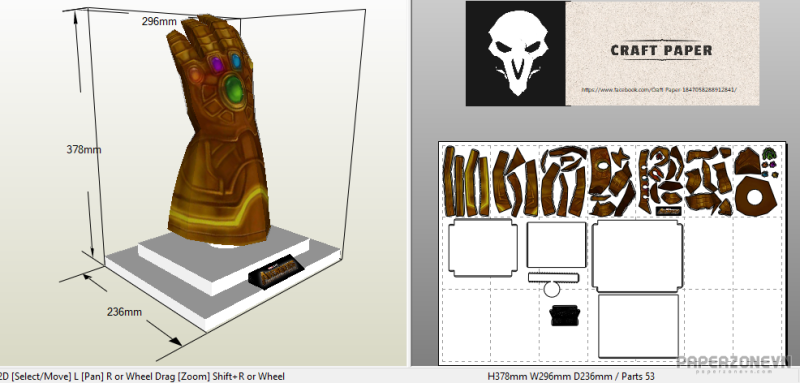Select the bottom-right white rectangle part
The height and width of the screenshot is (383, 800).
point(638,326)
